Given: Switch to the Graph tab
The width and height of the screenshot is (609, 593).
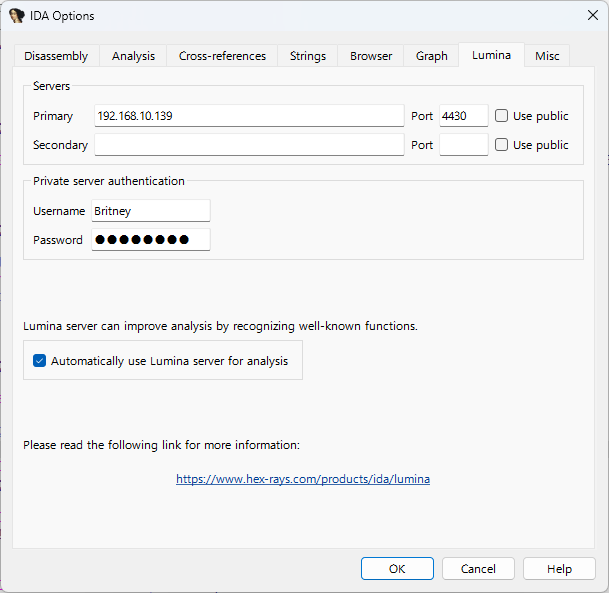Looking at the screenshot, I should [x=432, y=56].
